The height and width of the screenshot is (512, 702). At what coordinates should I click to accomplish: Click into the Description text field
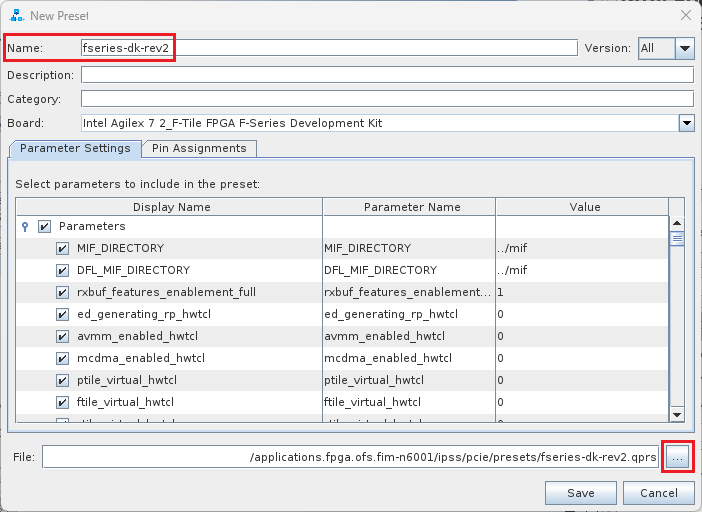click(x=387, y=75)
